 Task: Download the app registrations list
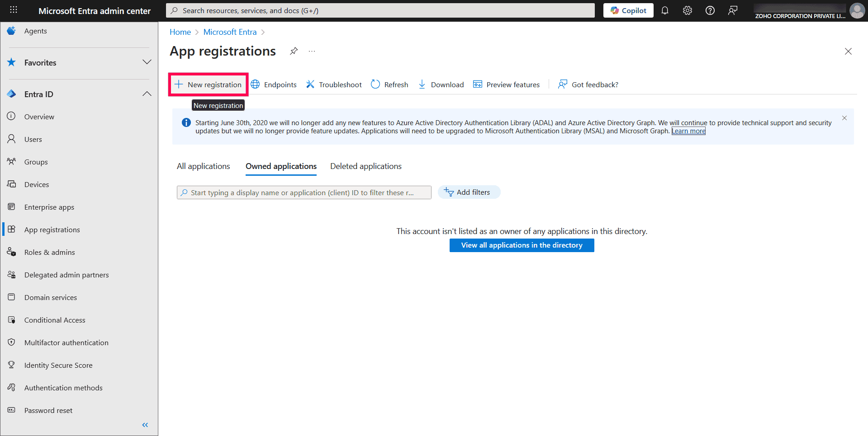pos(441,84)
